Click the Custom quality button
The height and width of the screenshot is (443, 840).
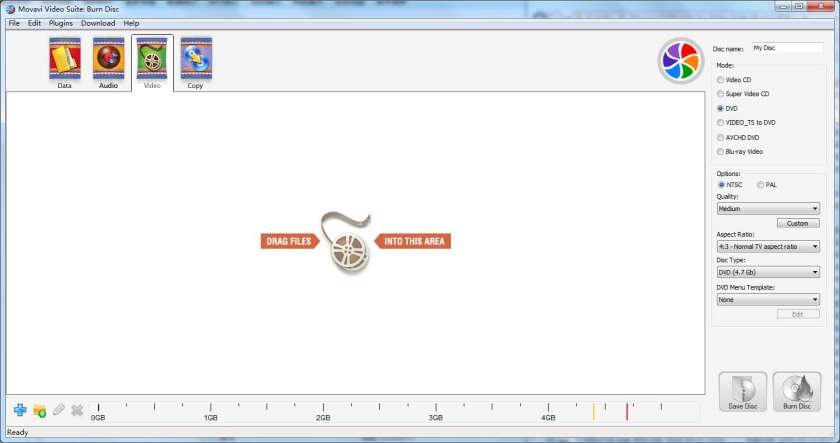pyautogui.click(x=798, y=223)
